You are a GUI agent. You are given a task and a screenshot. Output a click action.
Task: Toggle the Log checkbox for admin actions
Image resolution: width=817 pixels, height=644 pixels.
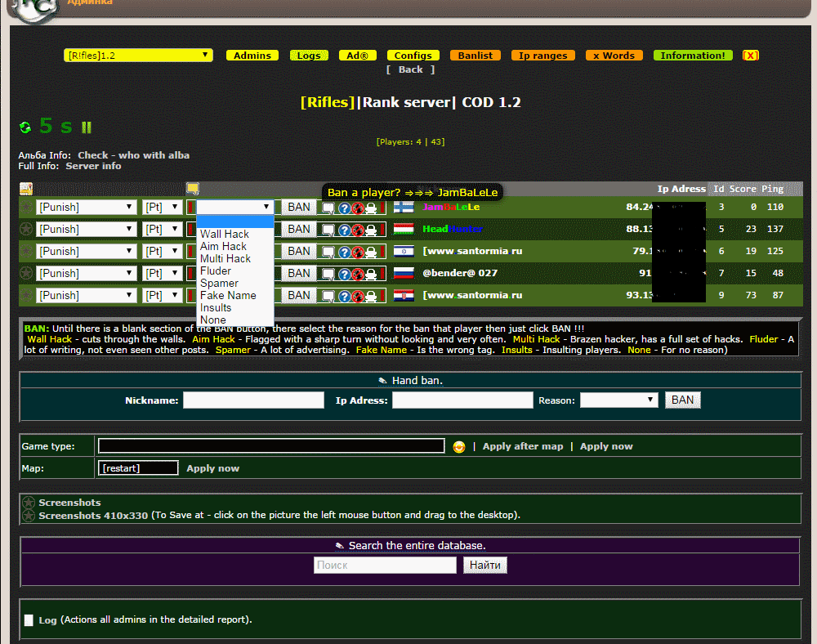pyautogui.click(x=29, y=620)
